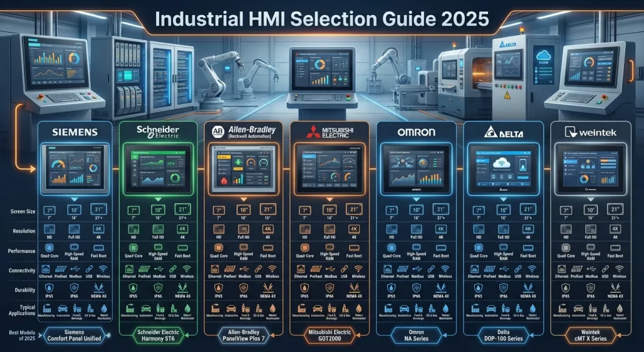This screenshot has width=644, height=352.
Task: Select Weintek's Fast Boot icon
Action: [x=616, y=247]
